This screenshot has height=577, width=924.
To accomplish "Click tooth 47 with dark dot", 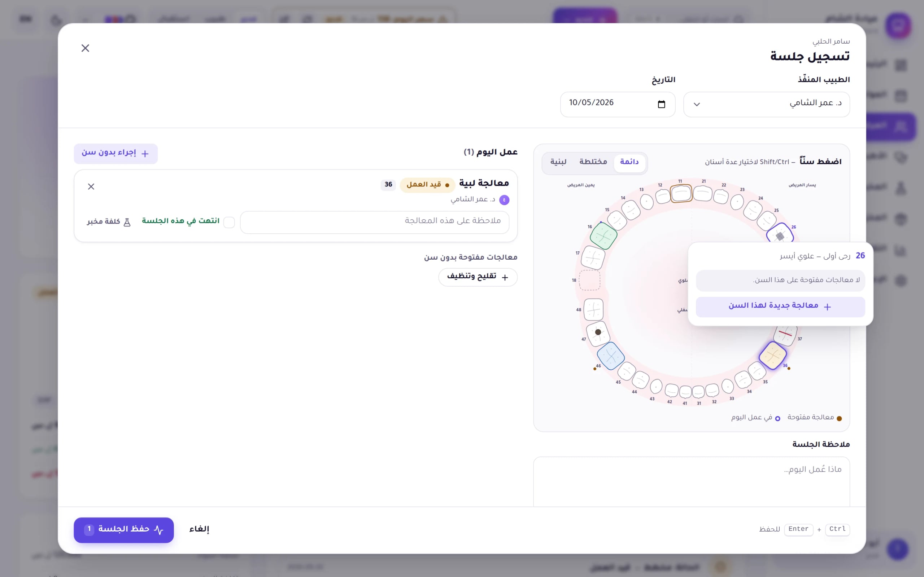I will click(x=598, y=333).
